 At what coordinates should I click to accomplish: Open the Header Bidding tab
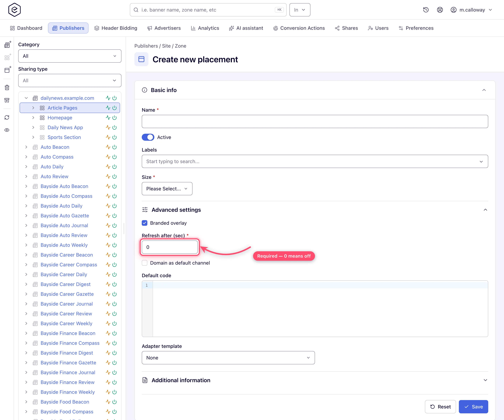[116, 28]
